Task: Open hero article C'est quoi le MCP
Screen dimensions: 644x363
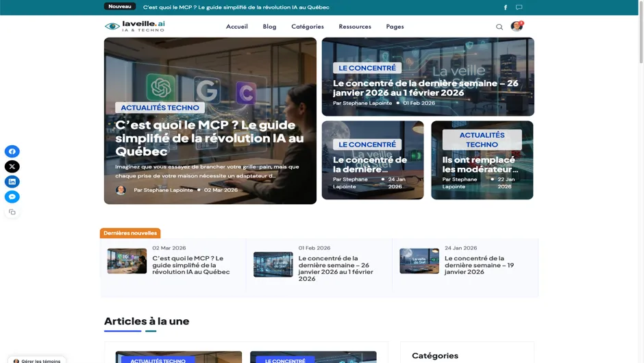Action: [x=210, y=138]
